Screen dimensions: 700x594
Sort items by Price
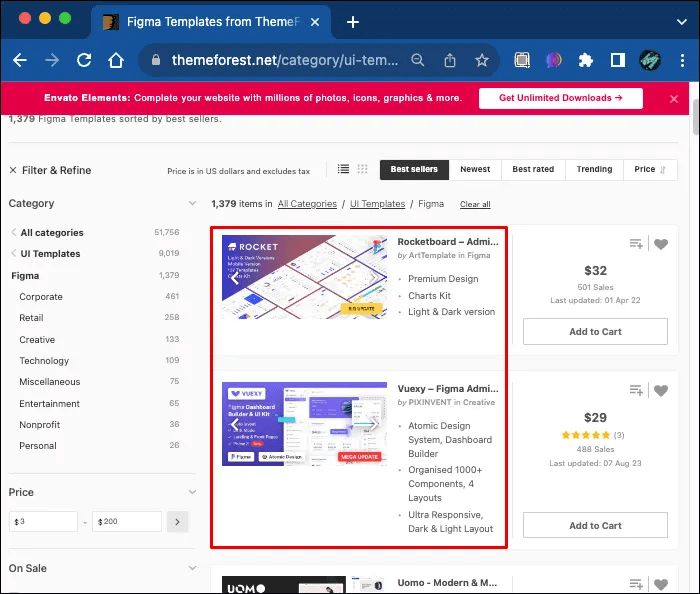650,170
